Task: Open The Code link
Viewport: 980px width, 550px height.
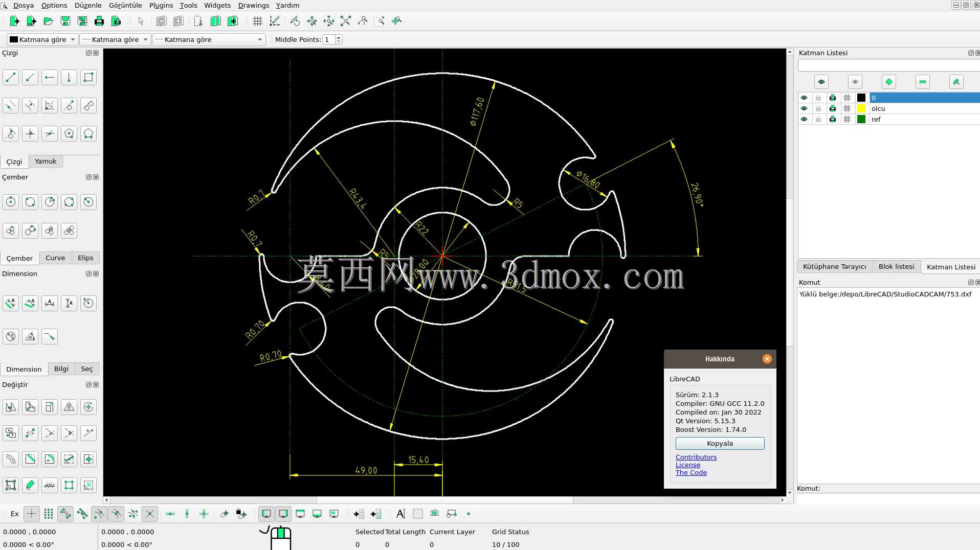Action: click(x=691, y=472)
